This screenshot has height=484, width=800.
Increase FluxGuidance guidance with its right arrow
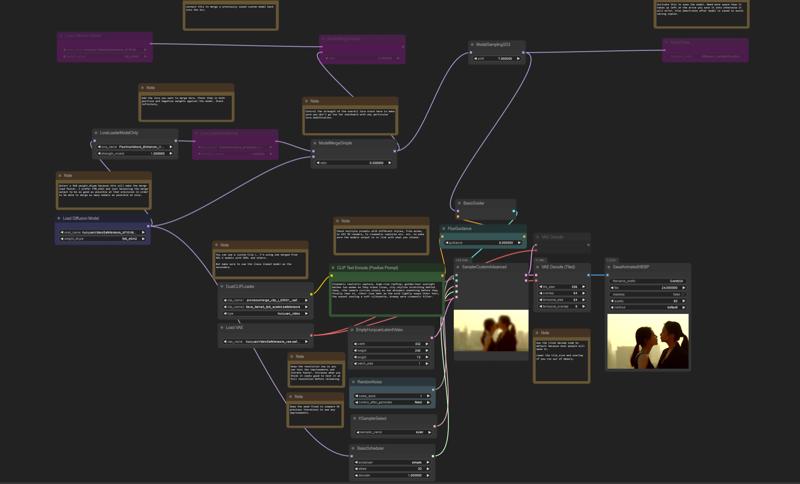520,243
